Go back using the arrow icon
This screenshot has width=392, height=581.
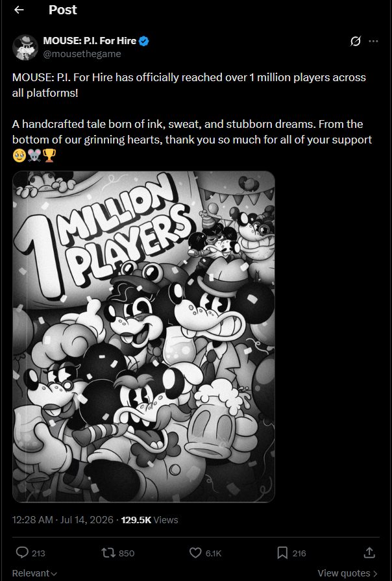click(x=19, y=10)
